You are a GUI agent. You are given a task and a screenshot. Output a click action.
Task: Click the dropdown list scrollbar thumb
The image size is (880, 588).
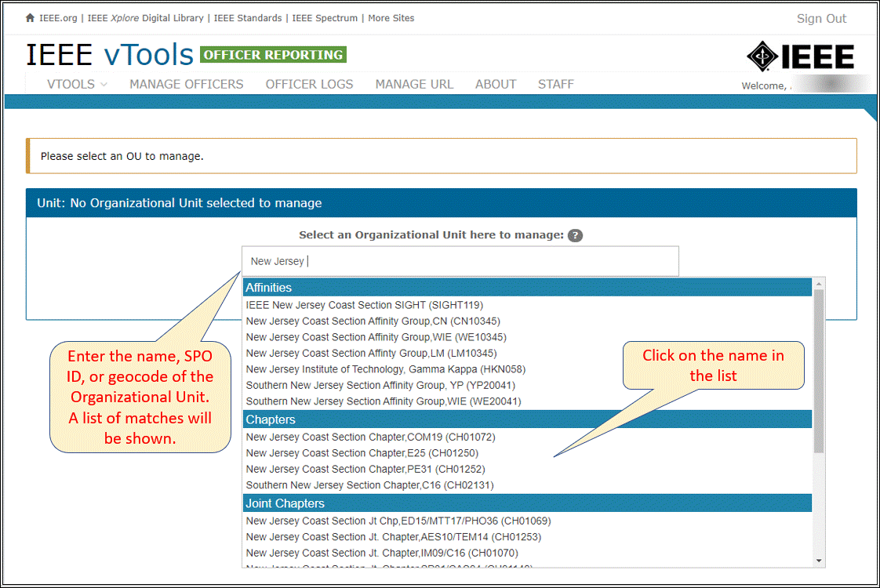point(819,371)
